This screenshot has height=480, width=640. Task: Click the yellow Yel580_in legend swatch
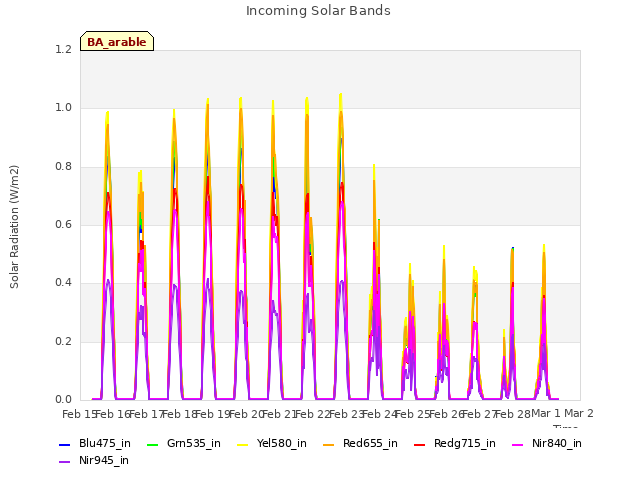(242, 444)
